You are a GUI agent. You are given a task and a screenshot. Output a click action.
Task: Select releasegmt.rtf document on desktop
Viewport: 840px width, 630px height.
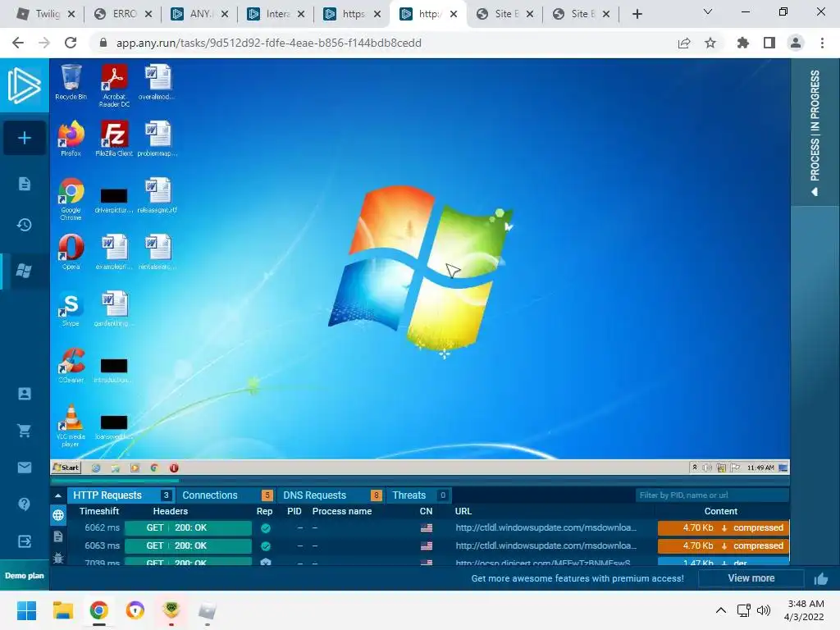click(x=157, y=195)
